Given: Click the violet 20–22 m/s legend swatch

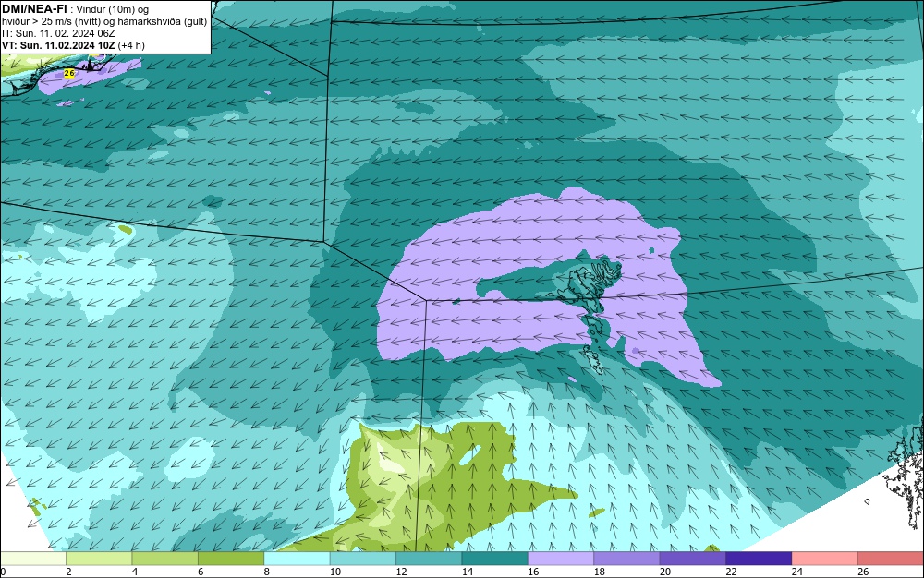Looking at the screenshot, I should point(693,559).
